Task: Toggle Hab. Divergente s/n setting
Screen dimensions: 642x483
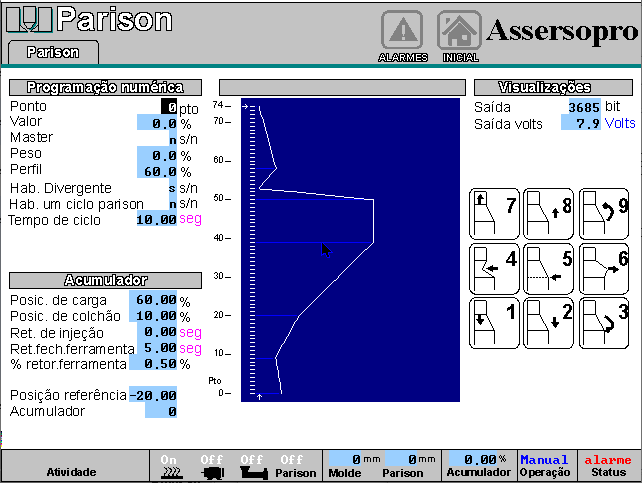Action: tap(172, 188)
